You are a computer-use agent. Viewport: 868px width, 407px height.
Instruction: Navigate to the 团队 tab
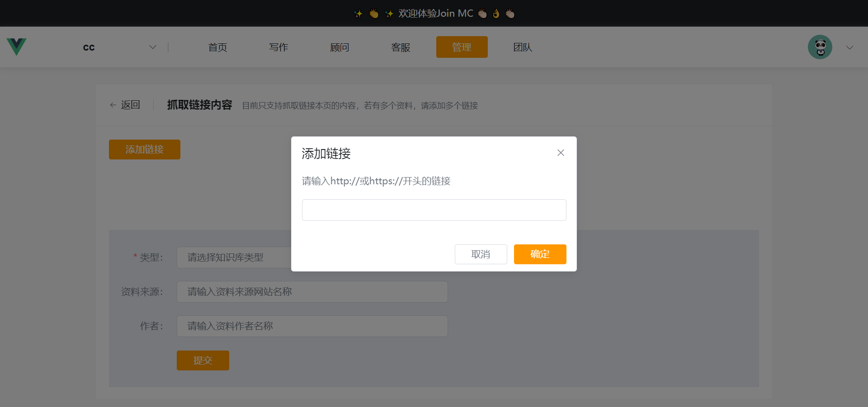(x=523, y=47)
